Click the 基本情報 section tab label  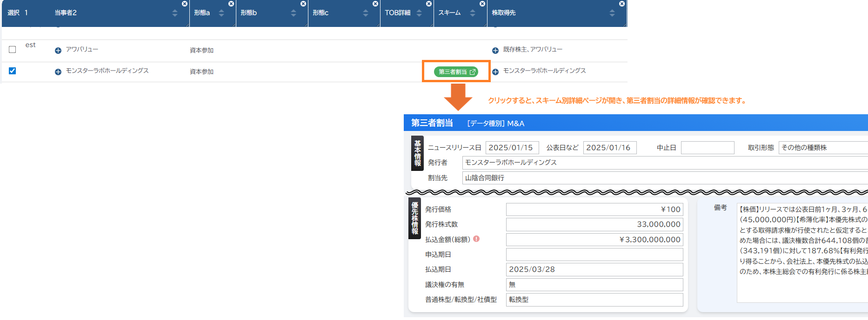point(417,153)
